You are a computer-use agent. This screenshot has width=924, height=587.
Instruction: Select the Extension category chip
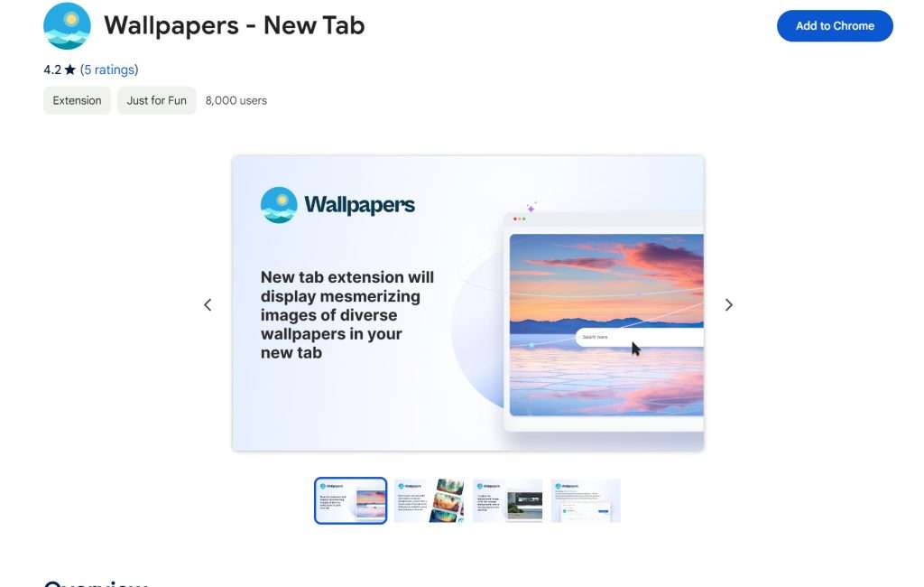click(78, 100)
